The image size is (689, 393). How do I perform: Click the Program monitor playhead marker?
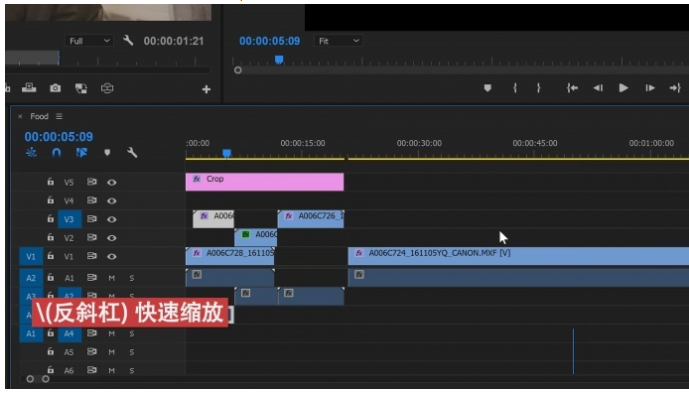pyautogui.click(x=279, y=59)
